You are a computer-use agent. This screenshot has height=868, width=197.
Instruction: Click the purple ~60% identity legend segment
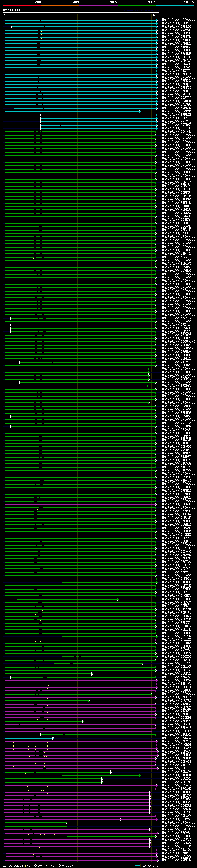(x=98, y=6)
